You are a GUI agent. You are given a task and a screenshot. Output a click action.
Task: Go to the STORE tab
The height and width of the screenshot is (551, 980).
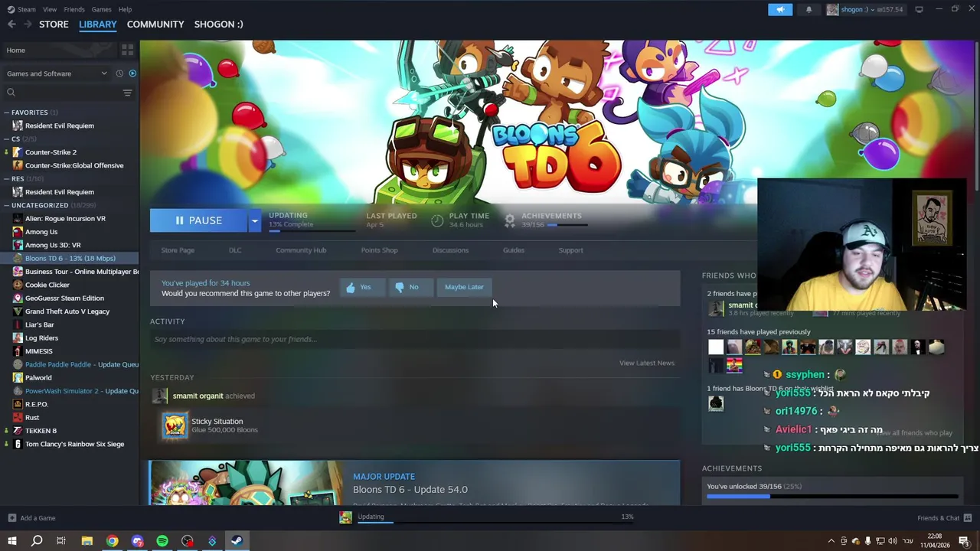[x=54, y=24]
